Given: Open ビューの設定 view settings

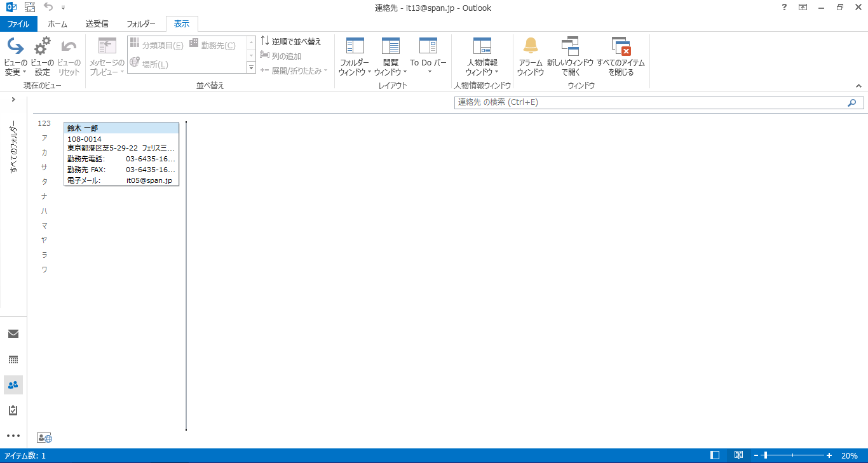Looking at the screenshot, I should point(42,57).
